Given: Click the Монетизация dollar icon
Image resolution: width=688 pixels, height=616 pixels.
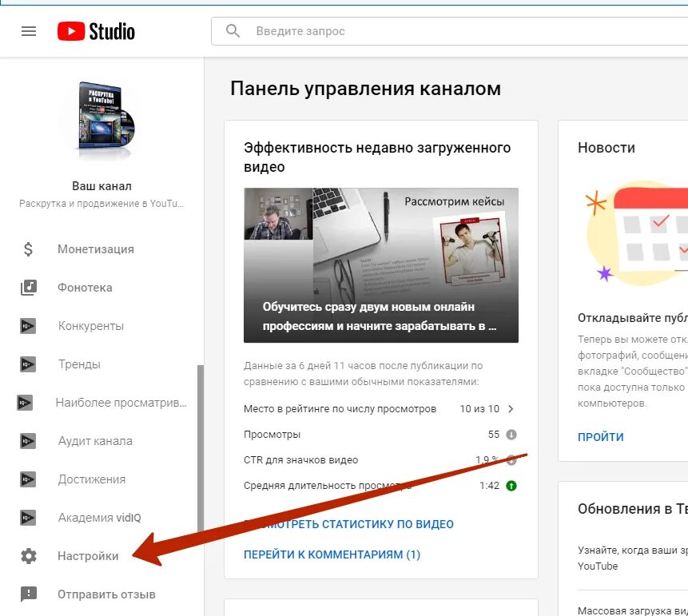Looking at the screenshot, I should point(28,248).
